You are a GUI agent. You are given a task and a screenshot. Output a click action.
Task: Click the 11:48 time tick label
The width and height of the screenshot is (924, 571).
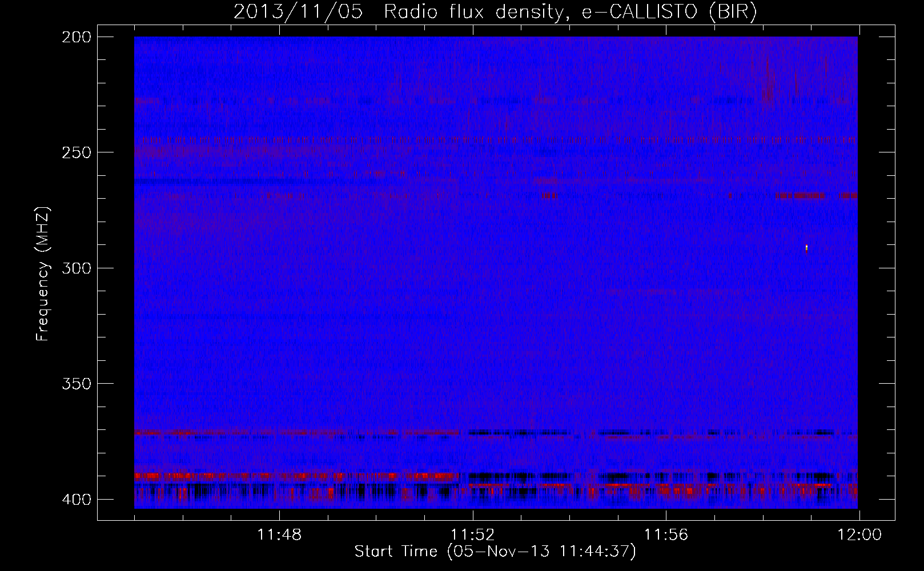point(279,535)
